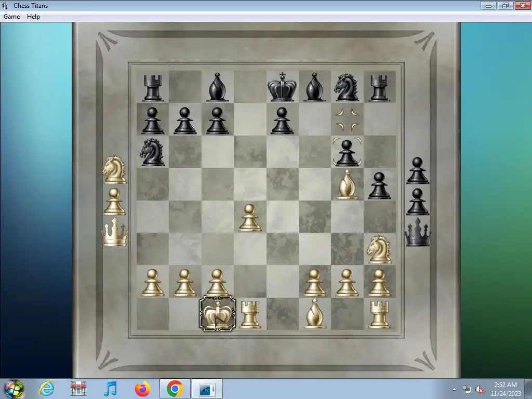Click the black king on e8
532x399 pixels.
(282, 87)
